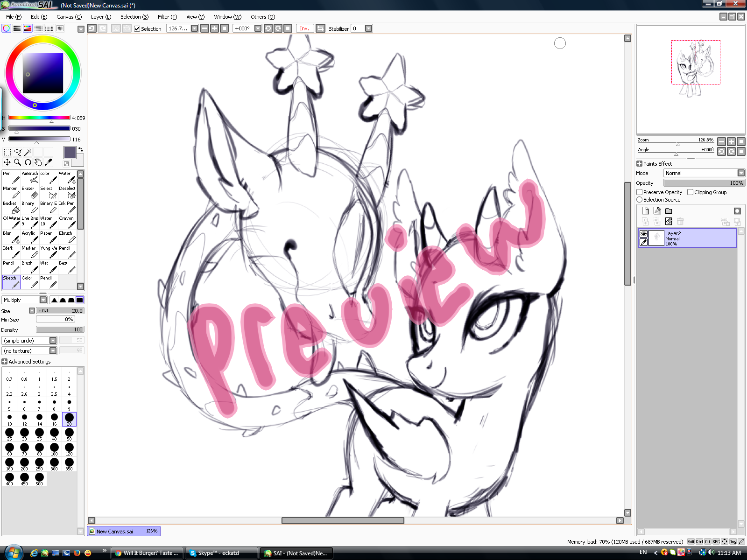Choose the Eraser tool
Image resolution: width=747 pixels, height=560 pixels.
coord(30,192)
